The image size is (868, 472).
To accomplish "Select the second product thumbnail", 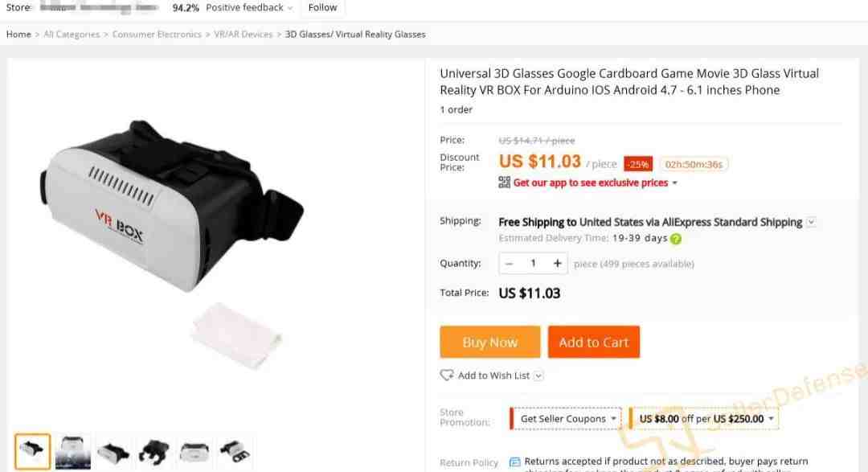I will pos(73,452).
